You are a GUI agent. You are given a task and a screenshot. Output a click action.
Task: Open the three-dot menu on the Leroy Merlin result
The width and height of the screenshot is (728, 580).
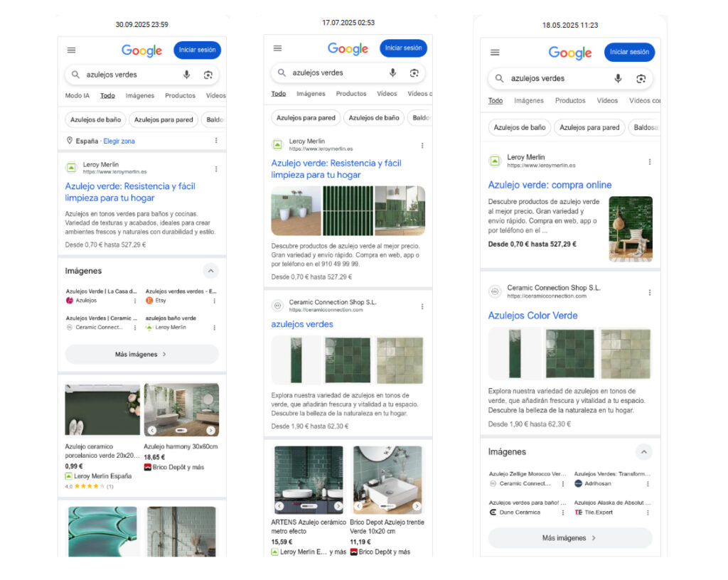[216, 168]
